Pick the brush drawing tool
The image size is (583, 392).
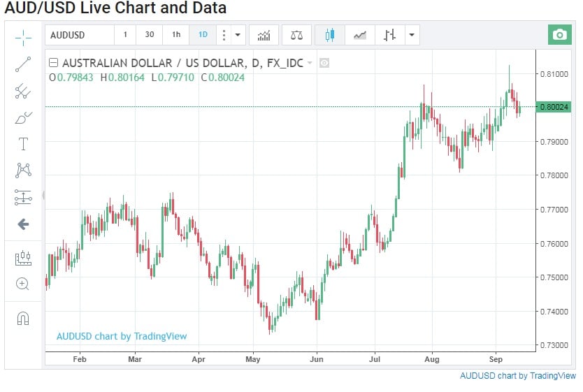pos(23,117)
